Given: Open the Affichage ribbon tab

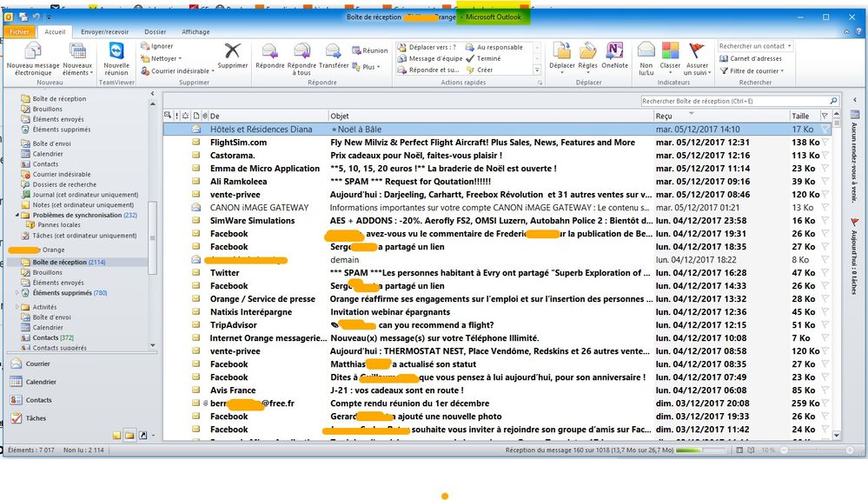Looking at the screenshot, I should [x=195, y=32].
